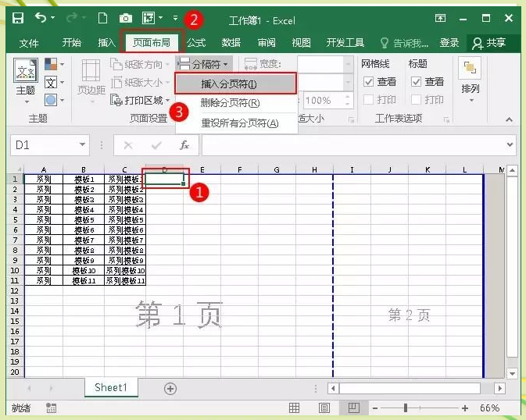The height and width of the screenshot is (420, 526).
Task: Switch to the 数据 tab
Action: [x=231, y=43]
